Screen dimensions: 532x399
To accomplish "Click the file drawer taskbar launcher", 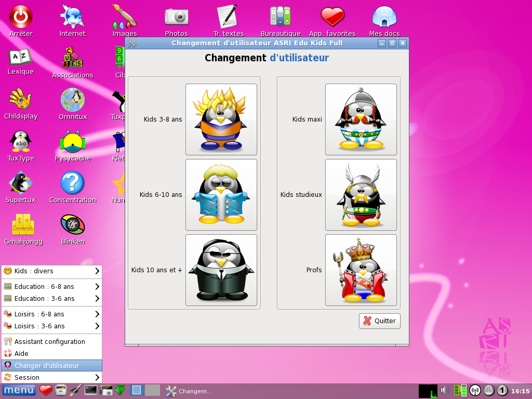I will pyautogui.click(x=61, y=390).
